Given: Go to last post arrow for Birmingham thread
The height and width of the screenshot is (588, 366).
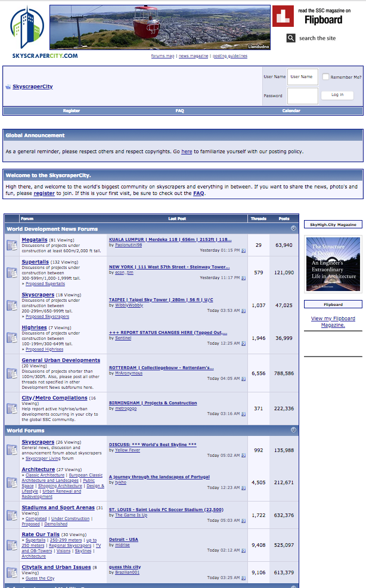Looking at the screenshot, I should [243, 414].
